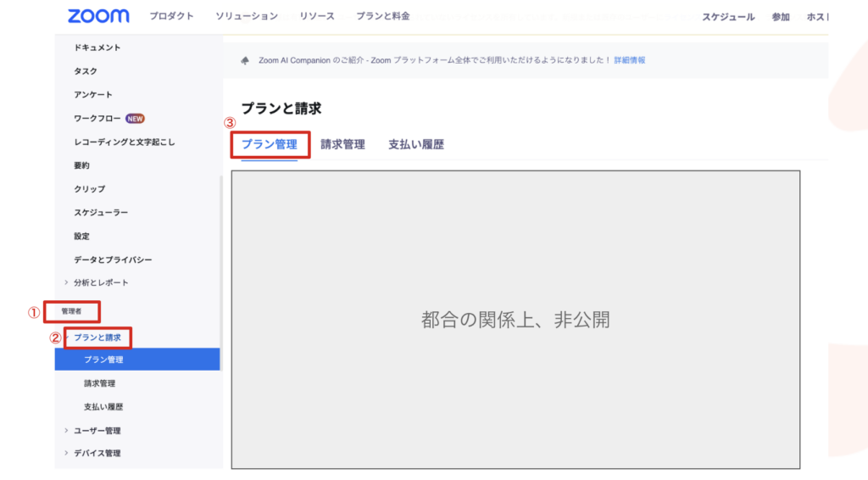868x480 pixels.
Task: Go to 設定 in the left sidebar
Action: (x=81, y=236)
